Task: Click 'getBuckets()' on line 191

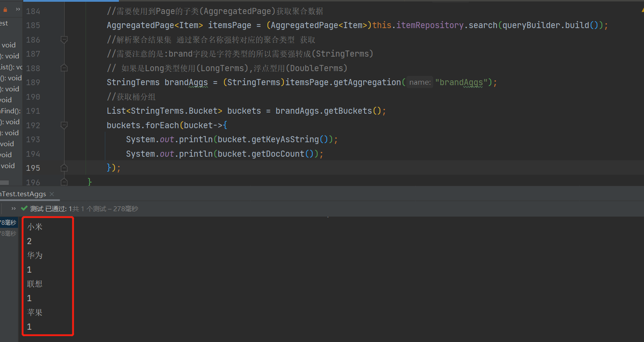Action: point(352,111)
